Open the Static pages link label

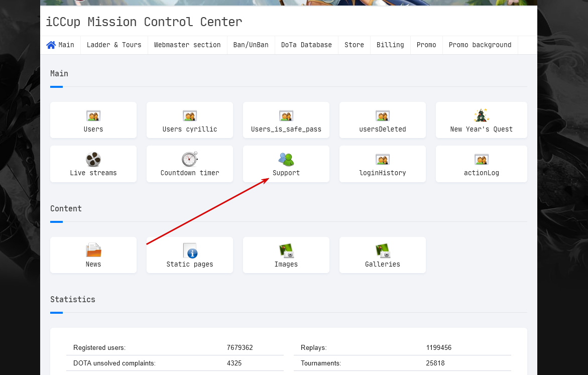pos(190,265)
